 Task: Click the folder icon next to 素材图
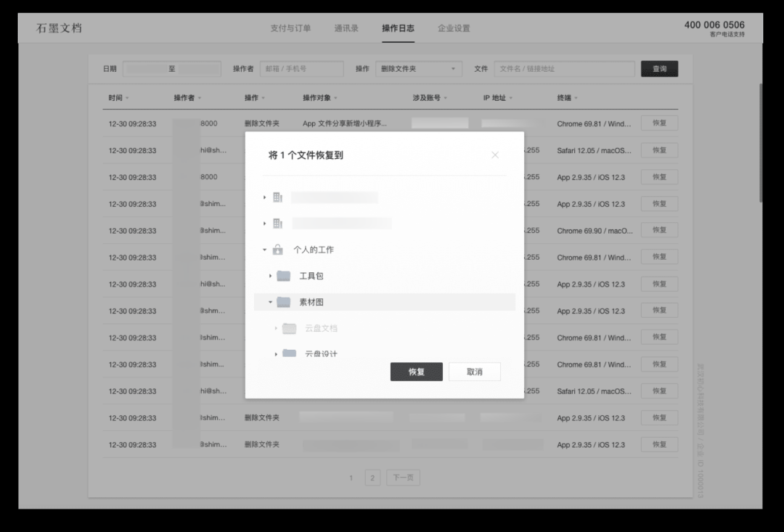(284, 302)
